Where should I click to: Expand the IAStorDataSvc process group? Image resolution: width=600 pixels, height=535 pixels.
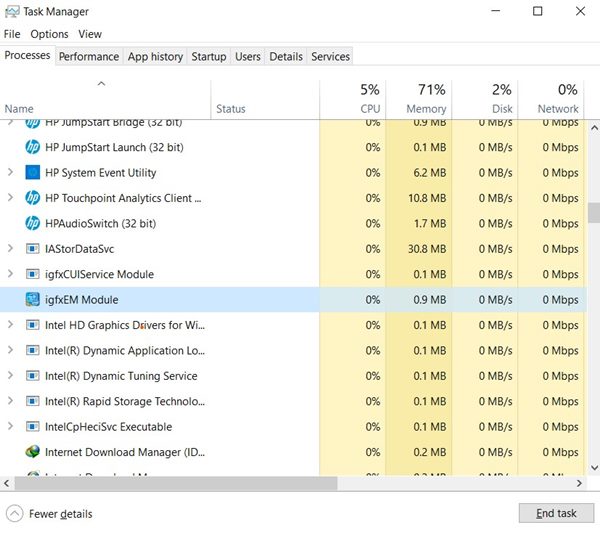(x=11, y=249)
